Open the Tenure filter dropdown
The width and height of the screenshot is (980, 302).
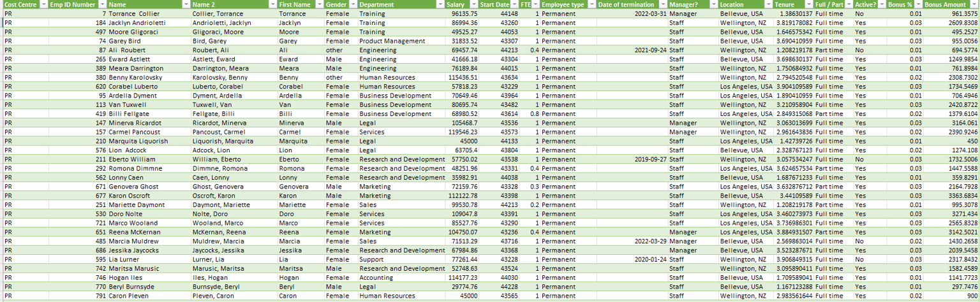point(808,4)
